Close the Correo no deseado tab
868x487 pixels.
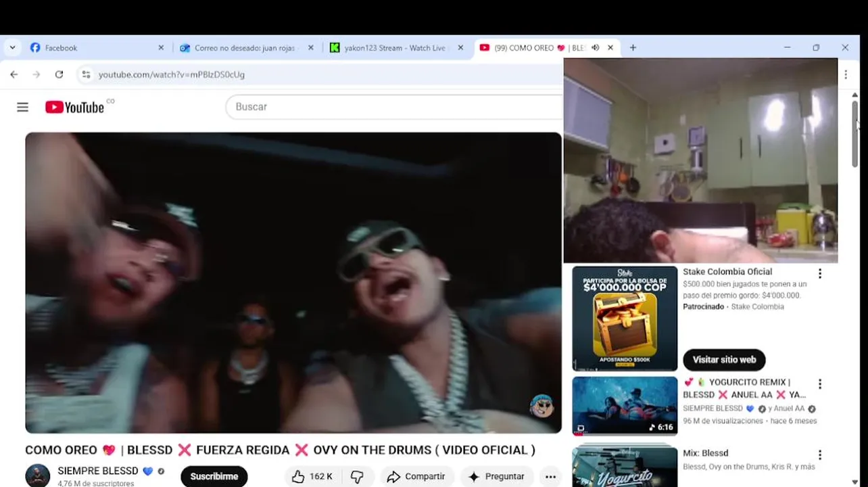click(x=311, y=48)
